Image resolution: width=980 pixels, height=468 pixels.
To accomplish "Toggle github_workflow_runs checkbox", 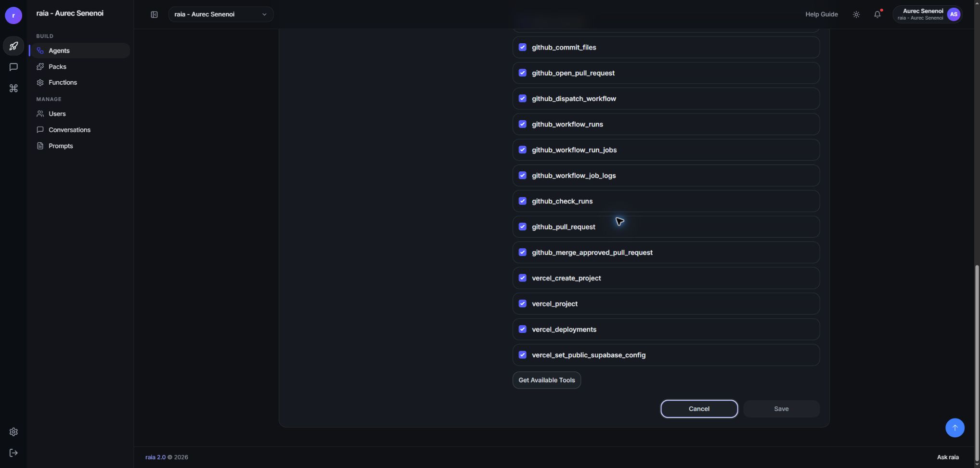I will (x=523, y=124).
